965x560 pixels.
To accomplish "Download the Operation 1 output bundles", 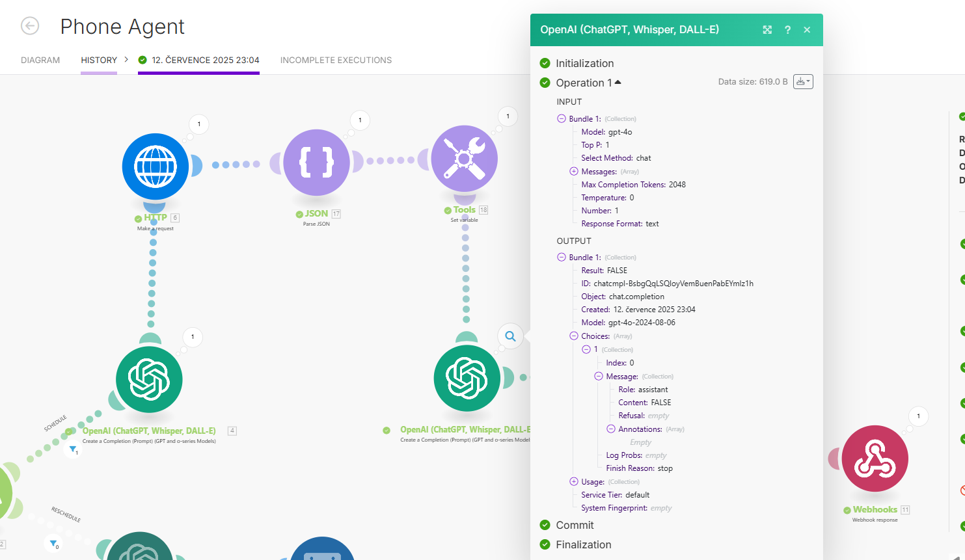I will coord(803,82).
